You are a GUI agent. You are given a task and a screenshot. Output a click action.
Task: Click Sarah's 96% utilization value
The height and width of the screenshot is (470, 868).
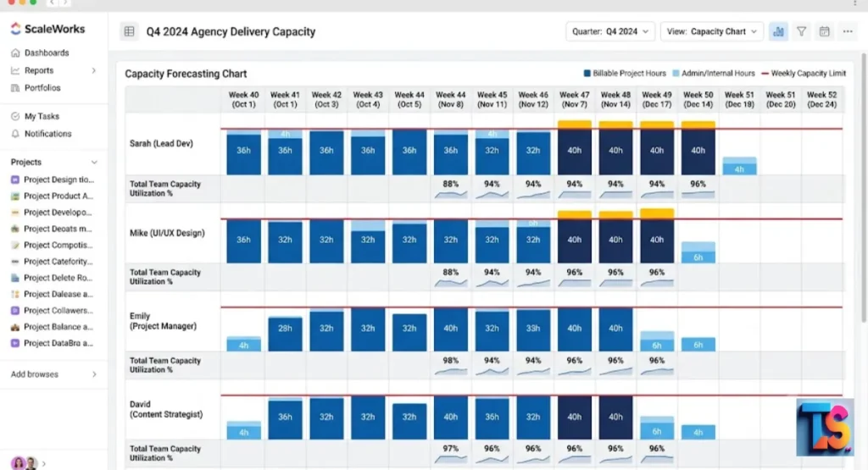pos(698,184)
